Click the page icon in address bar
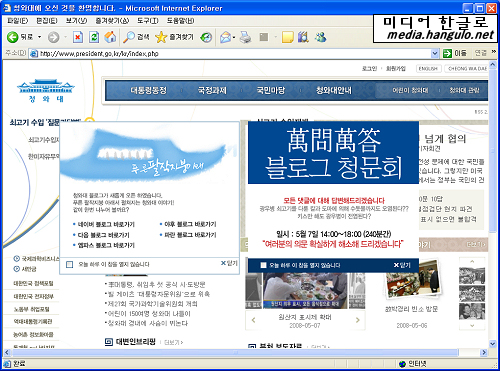 tap(34, 53)
